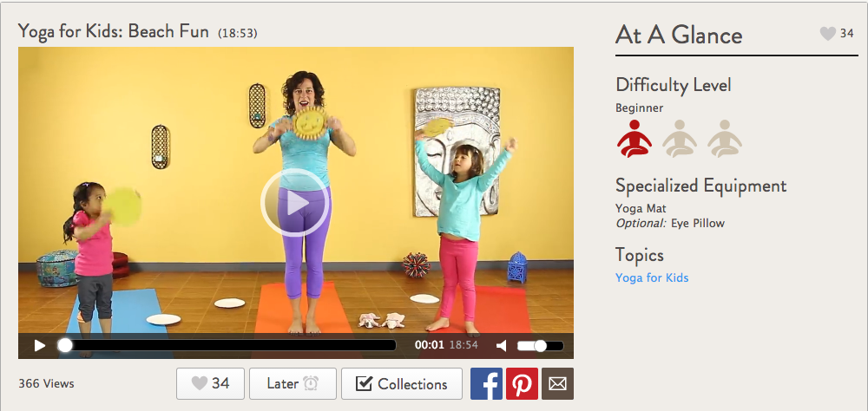Adjust the volume slider knob

tap(540, 346)
